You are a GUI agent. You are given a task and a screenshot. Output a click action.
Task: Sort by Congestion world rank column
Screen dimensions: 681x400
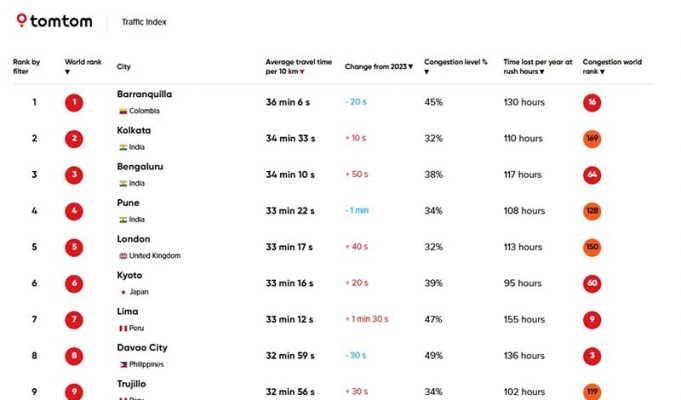611,67
